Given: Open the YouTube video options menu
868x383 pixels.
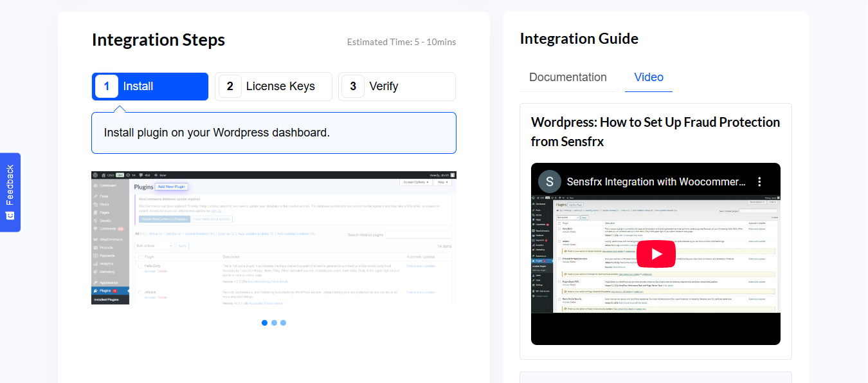Looking at the screenshot, I should point(759,182).
